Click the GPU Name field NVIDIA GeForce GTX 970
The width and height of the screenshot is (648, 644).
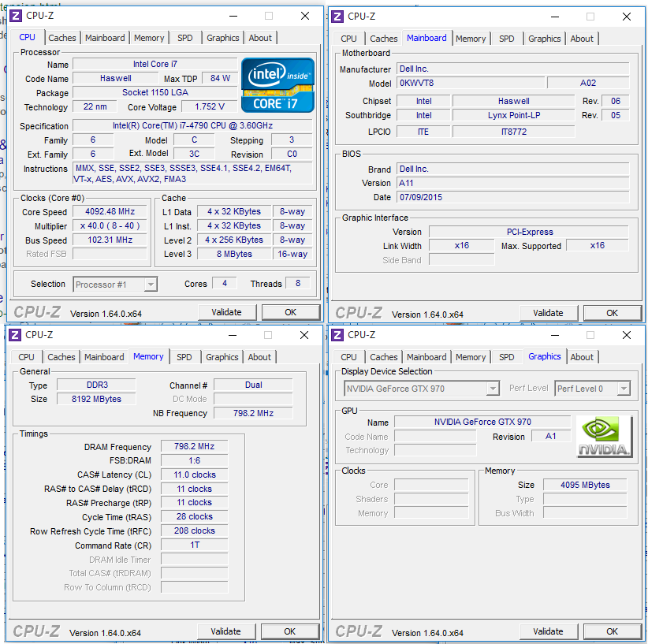482,422
